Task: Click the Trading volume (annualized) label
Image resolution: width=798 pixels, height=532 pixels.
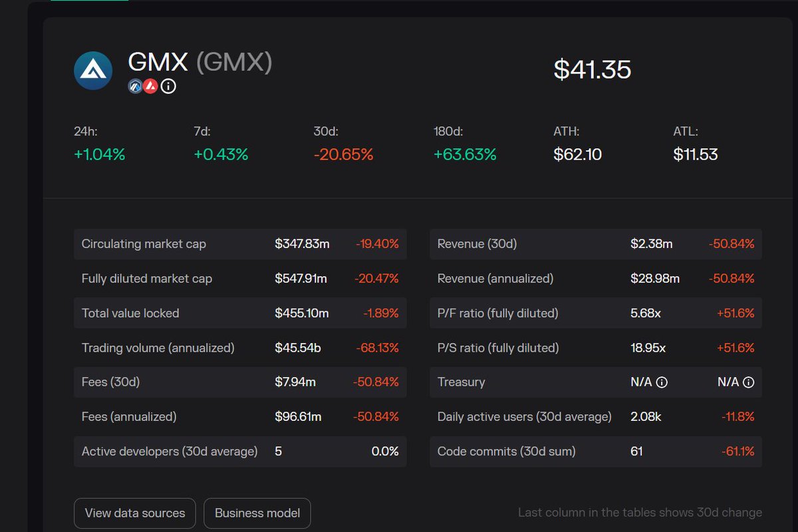Action: pyautogui.click(x=158, y=348)
